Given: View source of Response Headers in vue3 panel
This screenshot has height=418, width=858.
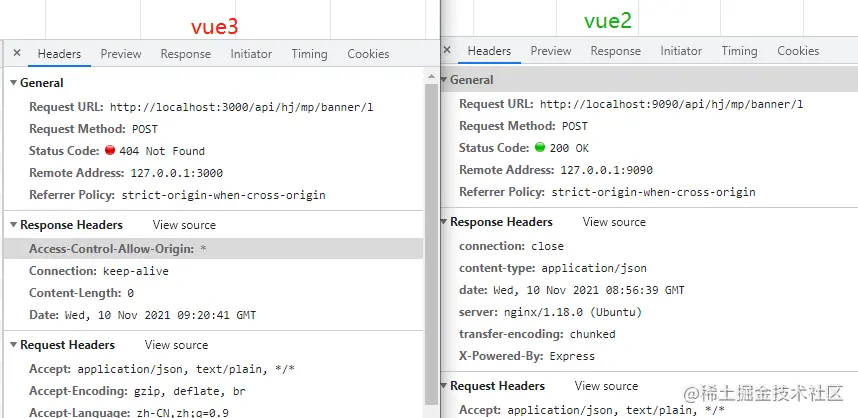Looking at the screenshot, I should click(184, 225).
